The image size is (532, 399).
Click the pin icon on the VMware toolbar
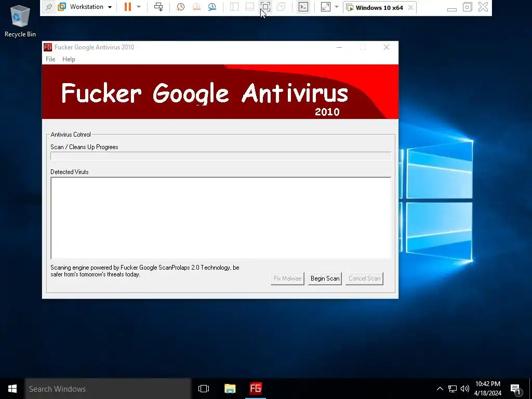[x=48, y=7]
